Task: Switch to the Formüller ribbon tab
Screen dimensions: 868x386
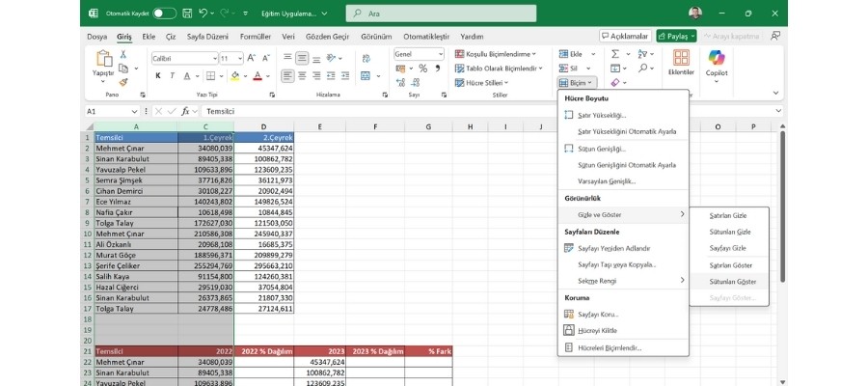Action: [x=255, y=36]
